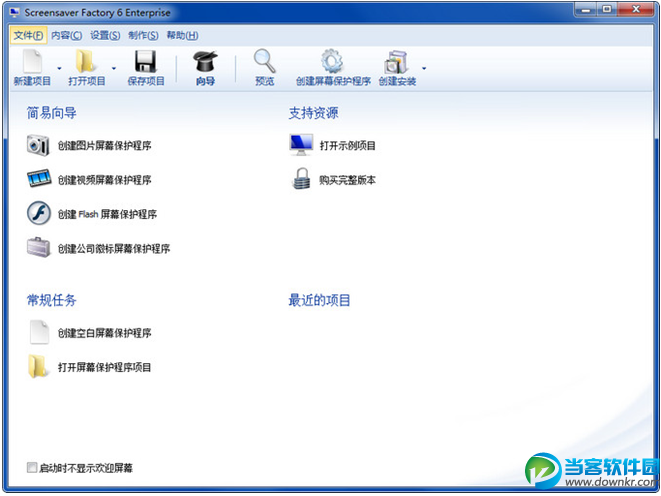Click the 新建项目 toolbar label
Viewport: 661px width, 496px height.
click(32, 81)
